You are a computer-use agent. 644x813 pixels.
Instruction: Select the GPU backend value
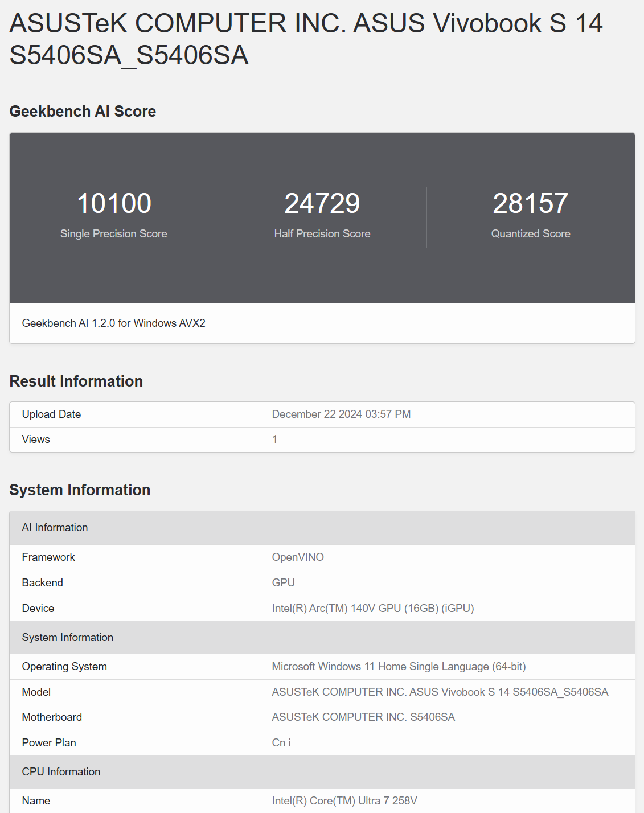283,582
